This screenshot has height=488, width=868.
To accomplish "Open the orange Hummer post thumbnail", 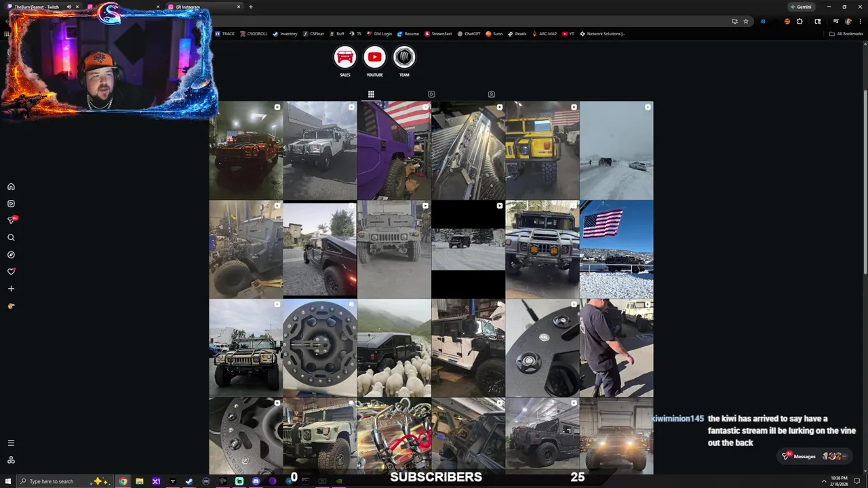I will point(245,150).
